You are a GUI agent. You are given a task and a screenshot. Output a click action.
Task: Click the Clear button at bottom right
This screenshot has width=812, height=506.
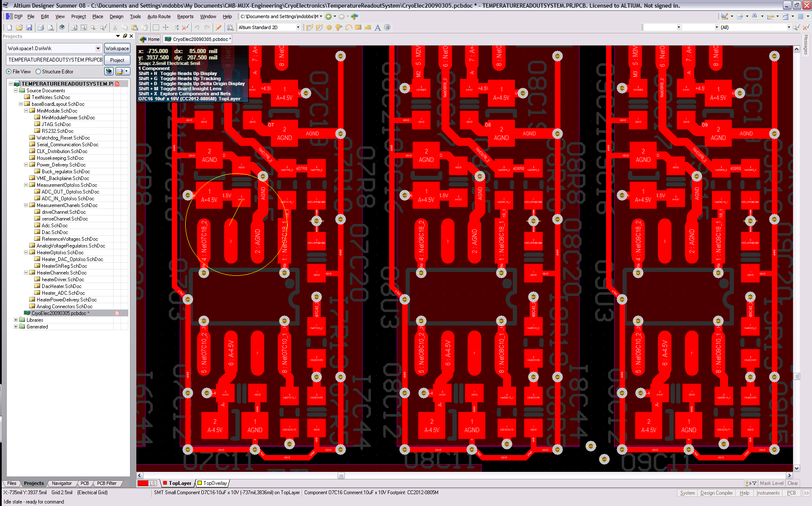[793, 483]
